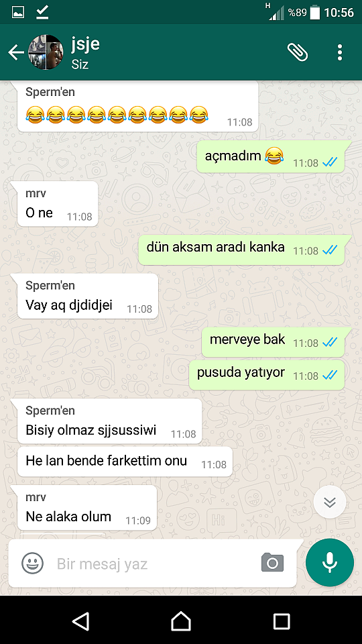This screenshot has height=644, width=362.
Task: Tap the image notification icon in status bar
Action: click(x=17, y=12)
